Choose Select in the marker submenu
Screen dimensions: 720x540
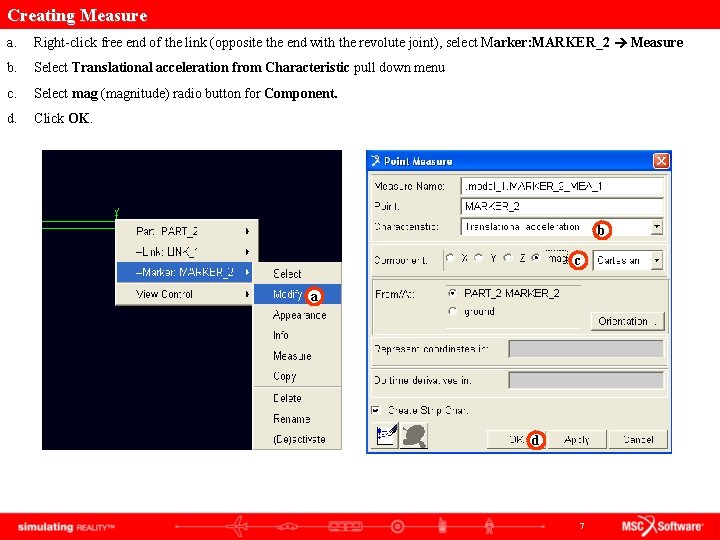point(297,274)
